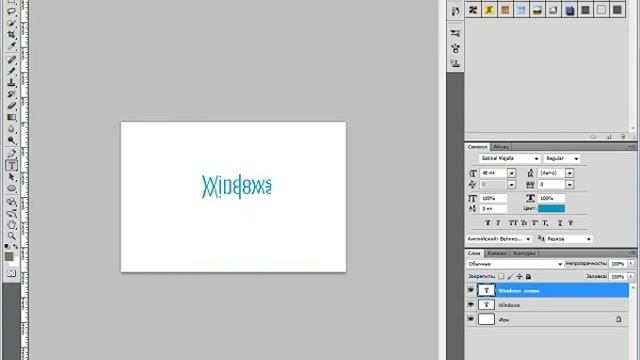Open the Regular font style dropdown

pyautogui.click(x=562, y=158)
